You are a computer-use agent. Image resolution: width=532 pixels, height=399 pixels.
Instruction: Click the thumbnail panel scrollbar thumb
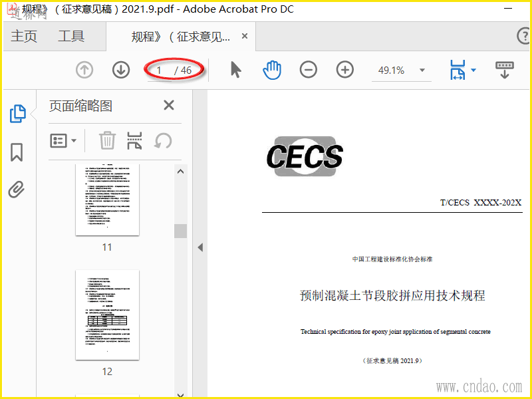180,231
